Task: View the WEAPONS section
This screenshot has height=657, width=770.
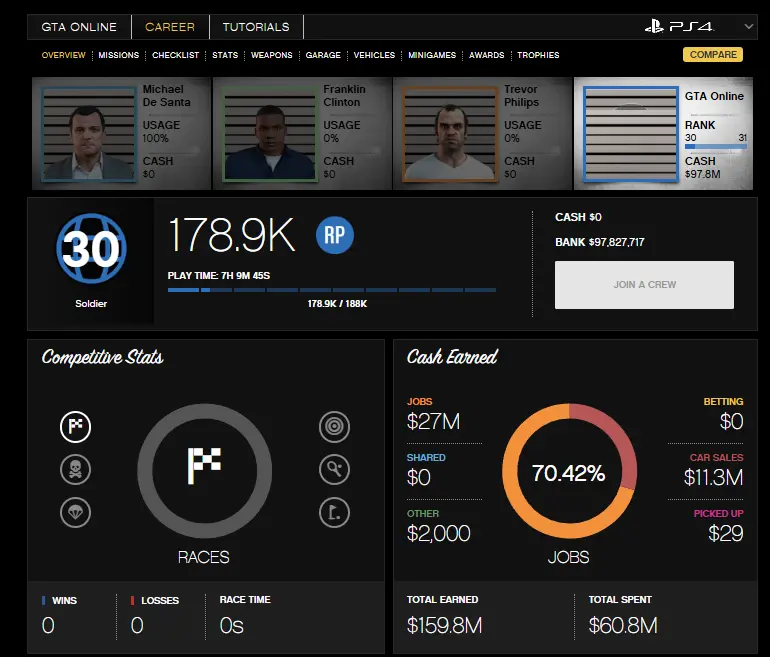Action: [x=272, y=55]
